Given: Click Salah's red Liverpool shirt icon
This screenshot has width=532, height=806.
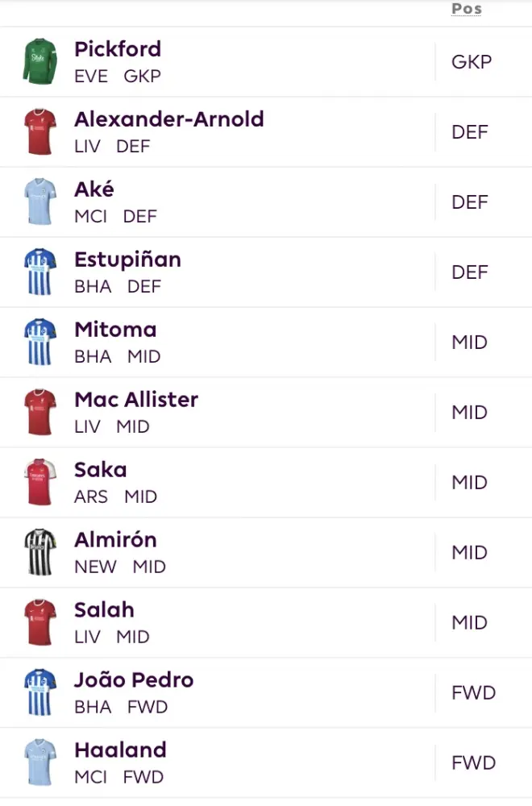Looking at the screenshot, I should [x=39, y=623].
